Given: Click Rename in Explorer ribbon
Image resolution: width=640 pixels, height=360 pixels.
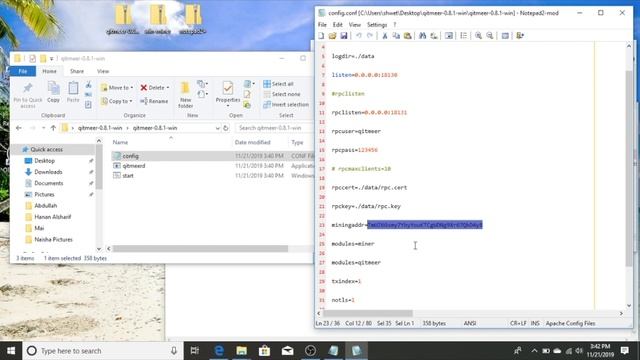Looking at the screenshot, I should [x=154, y=101].
